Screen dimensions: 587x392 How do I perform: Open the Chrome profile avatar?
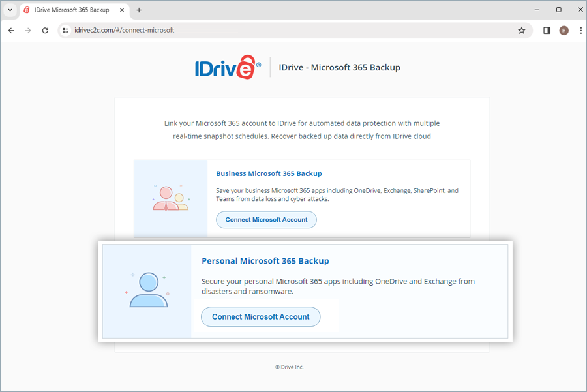564,30
